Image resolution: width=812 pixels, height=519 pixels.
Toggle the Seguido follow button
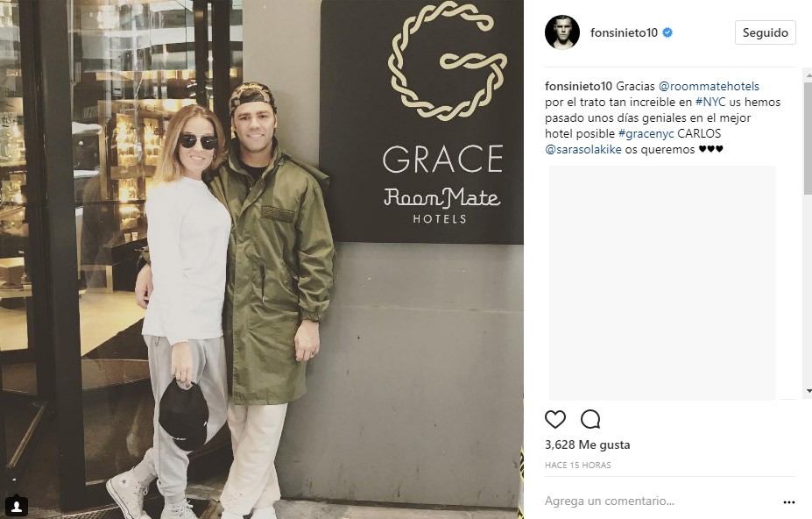point(765,32)
